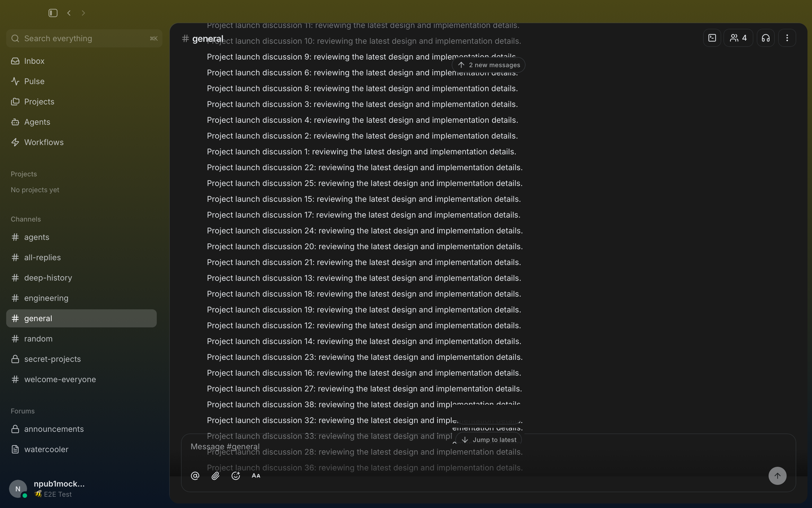The width and height of the screenshot is (812, 508).
Task: Click the Pulse activity icon
Action: click(x=15, y=81)
